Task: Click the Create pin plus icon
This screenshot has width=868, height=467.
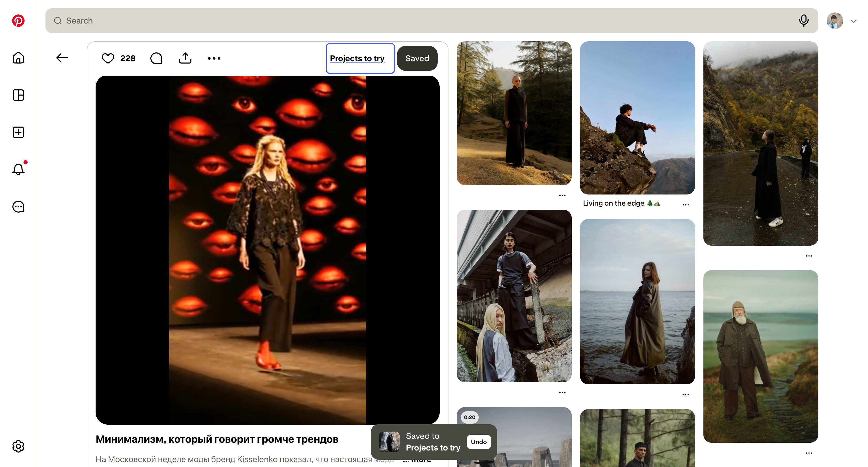Action: (x=18, y=132)
